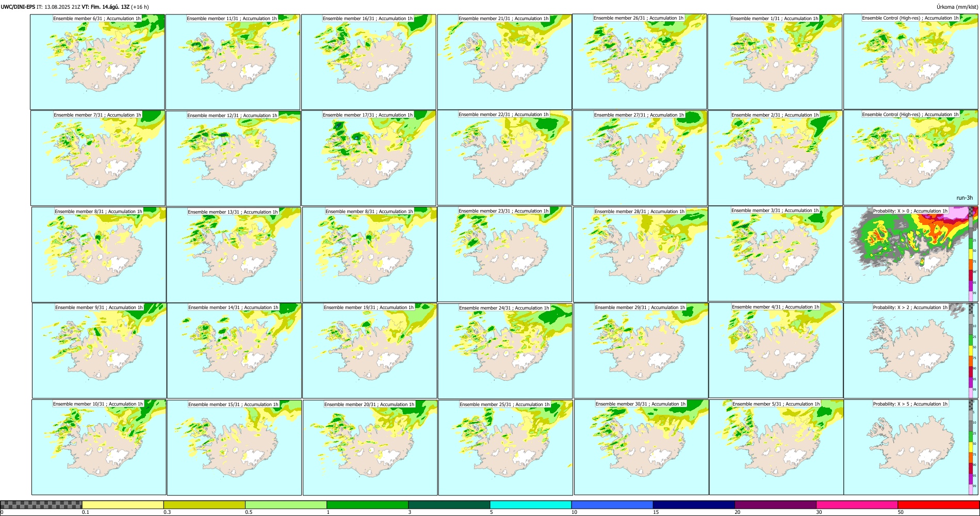The height and width of the screenshot is (516, 980).
Task: Click the navy 15–20 legend swatch
Action: [x=694, y=505]
